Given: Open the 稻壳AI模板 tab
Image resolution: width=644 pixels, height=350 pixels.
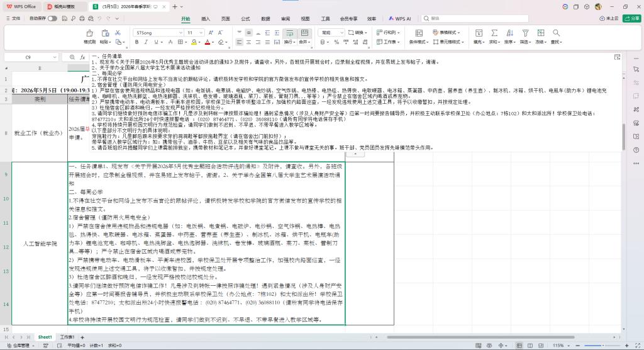Looking at the screenshot, I should click(x=65, y=6).
